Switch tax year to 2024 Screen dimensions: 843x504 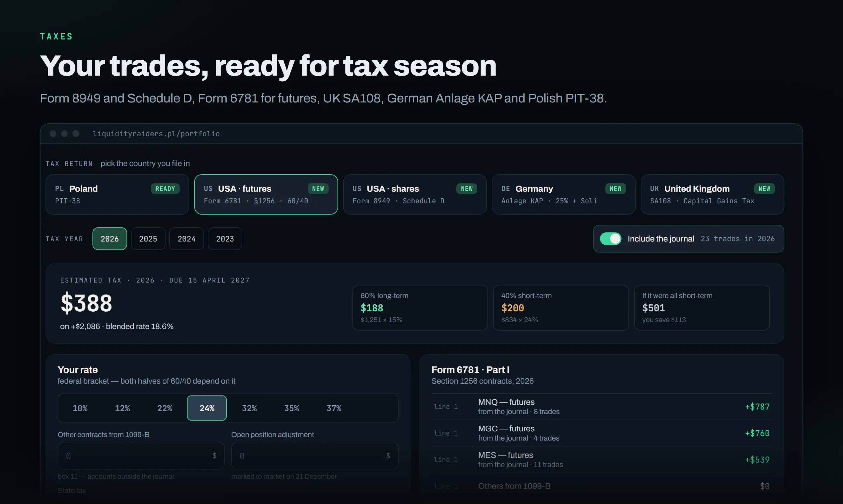pos(186,239)
